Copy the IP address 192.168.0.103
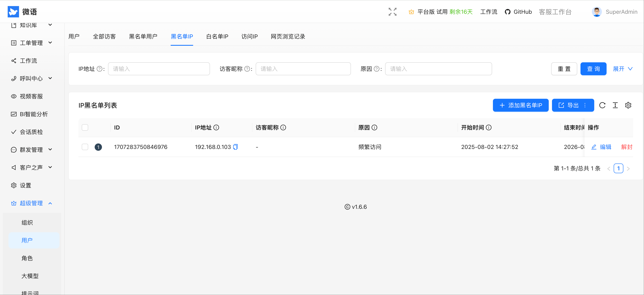 pos(235,147)
